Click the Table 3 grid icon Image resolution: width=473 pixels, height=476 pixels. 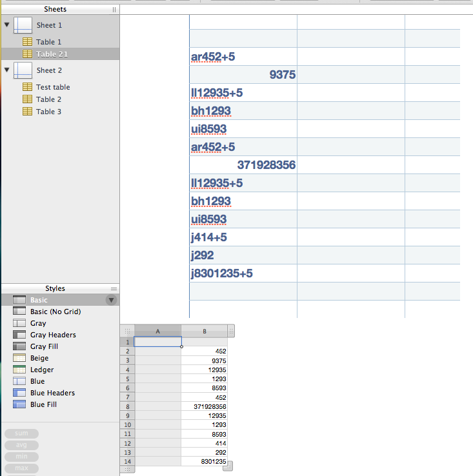(27, 112)
